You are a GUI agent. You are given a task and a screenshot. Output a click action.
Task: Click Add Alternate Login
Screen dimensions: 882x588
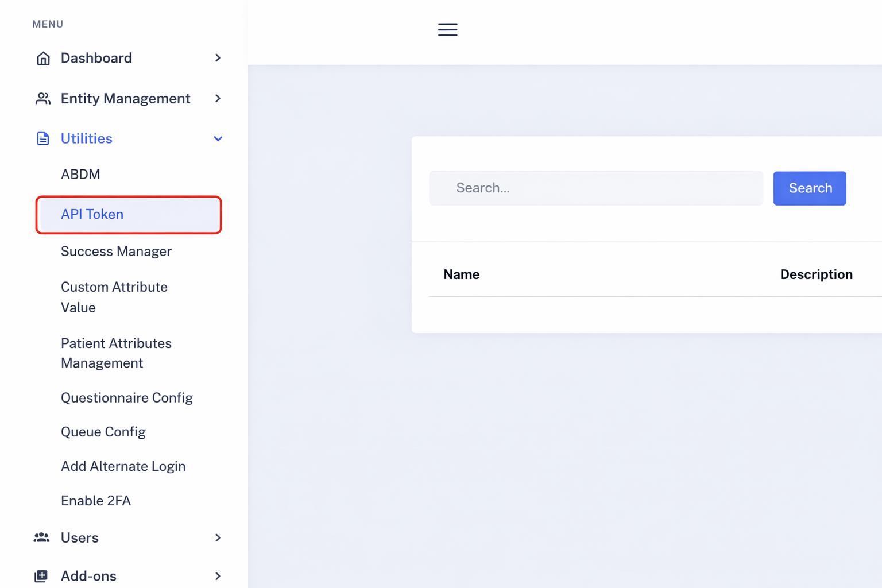pyautogui.click(x=123, y=466)
